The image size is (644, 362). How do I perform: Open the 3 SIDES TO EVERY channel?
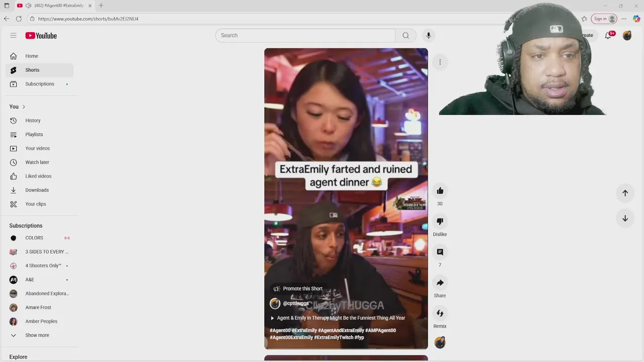(x=39, y=252)
